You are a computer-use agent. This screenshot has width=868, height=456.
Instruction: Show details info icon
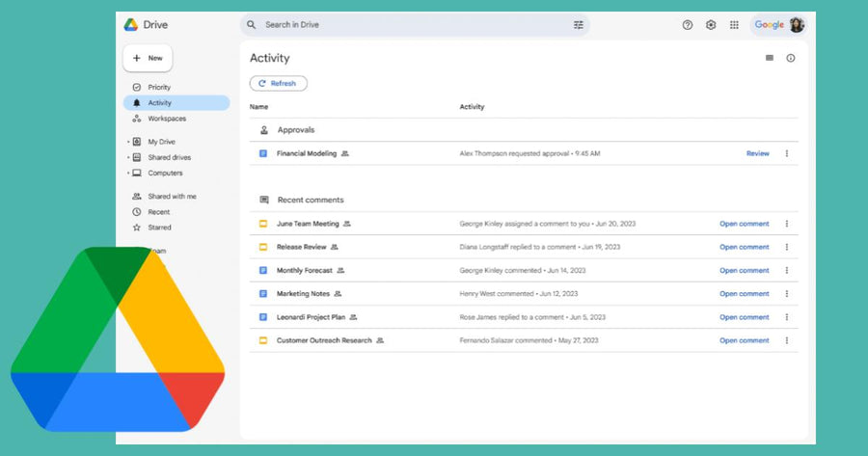coord(791,58)
